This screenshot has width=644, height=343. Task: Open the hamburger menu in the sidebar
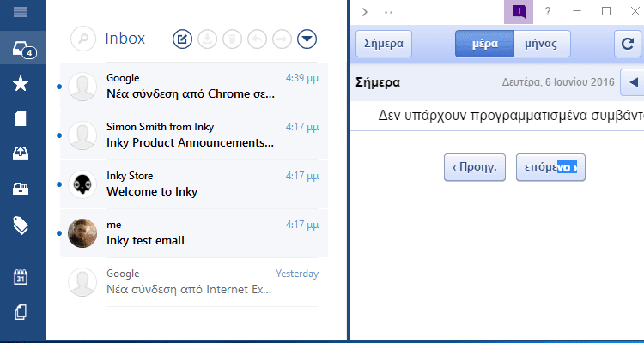(21, 12)
